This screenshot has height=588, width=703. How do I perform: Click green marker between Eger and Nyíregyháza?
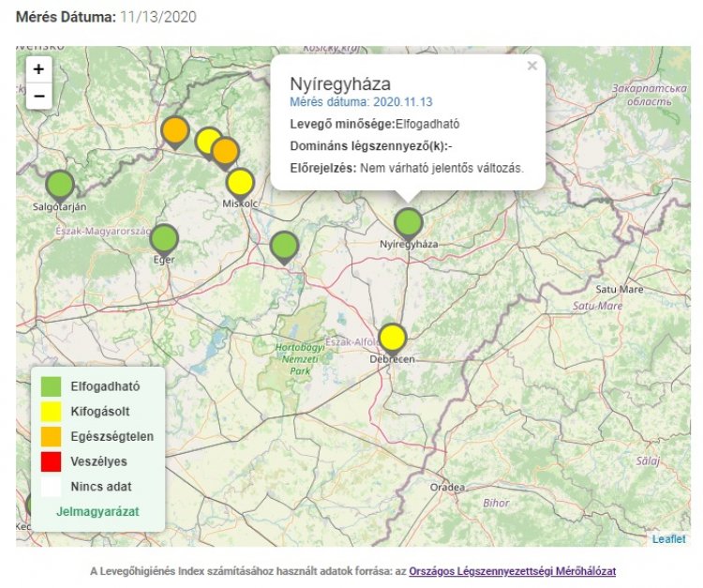[284, 246]
